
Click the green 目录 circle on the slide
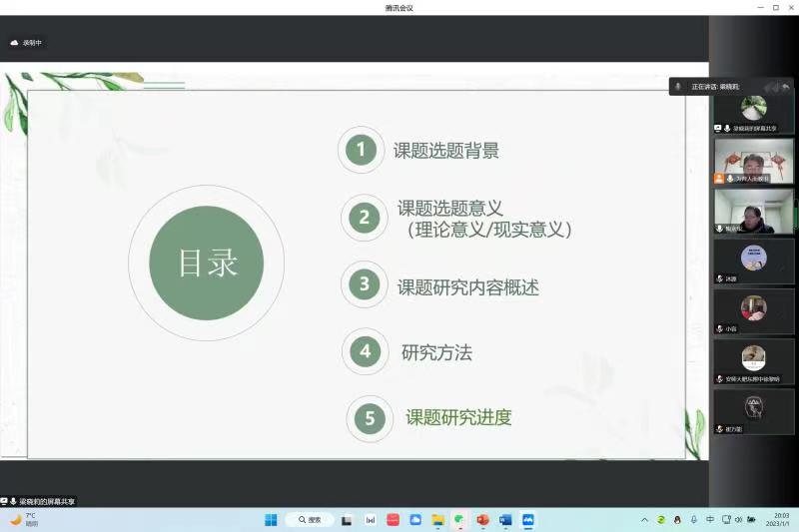207,264
